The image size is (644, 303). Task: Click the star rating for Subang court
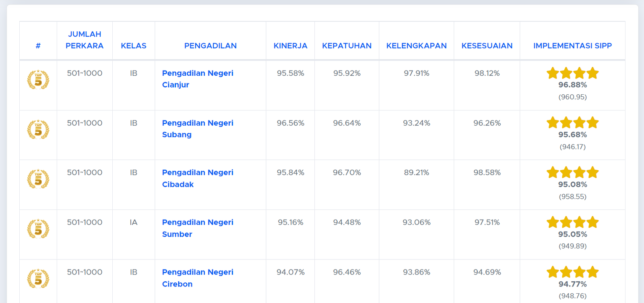[572, 122]
